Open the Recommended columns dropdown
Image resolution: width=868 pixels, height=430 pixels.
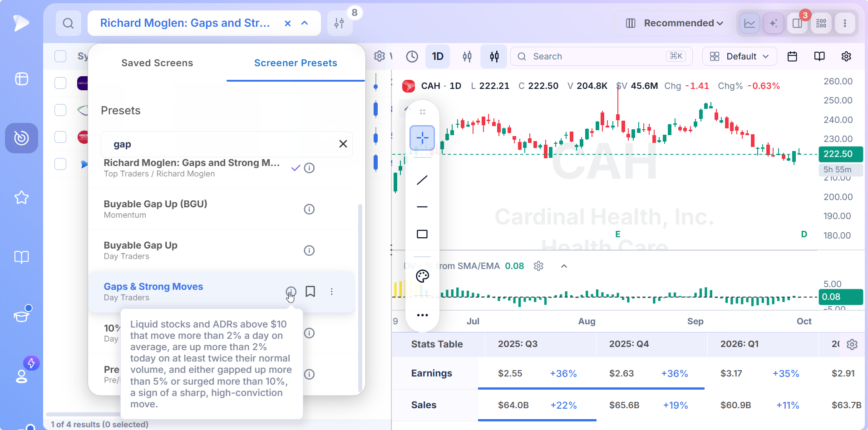click(674, 23)
